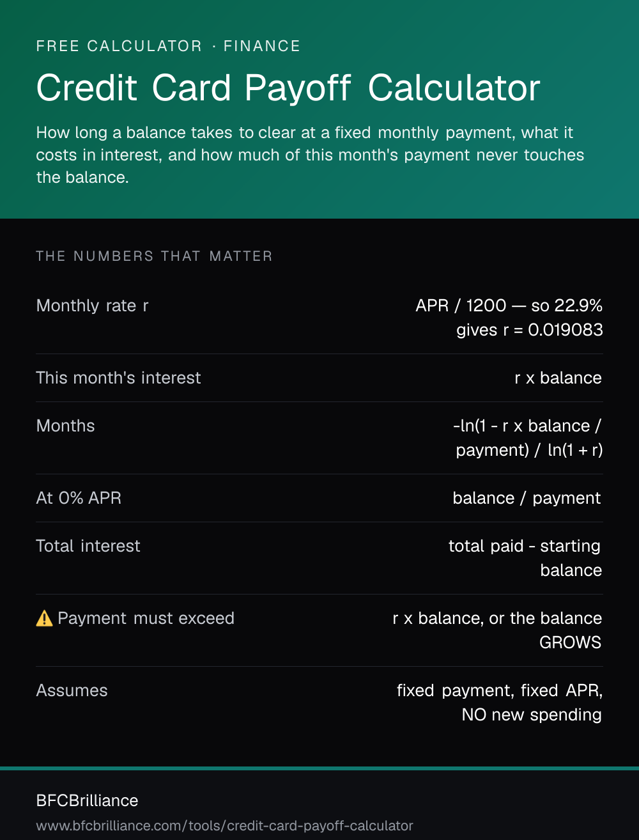Image resolution: width=639 pixels, height=840 pixels.
Task: Click the Assumes row label
Action: coord(72,690)
